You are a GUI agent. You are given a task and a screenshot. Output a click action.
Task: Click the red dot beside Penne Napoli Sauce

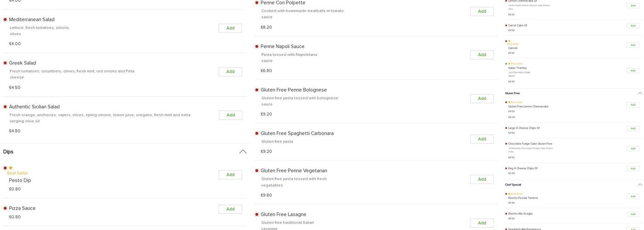257,46
